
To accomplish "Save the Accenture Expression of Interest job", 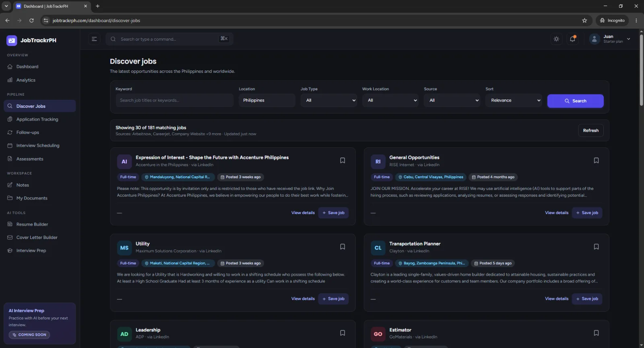I will 333,213.
